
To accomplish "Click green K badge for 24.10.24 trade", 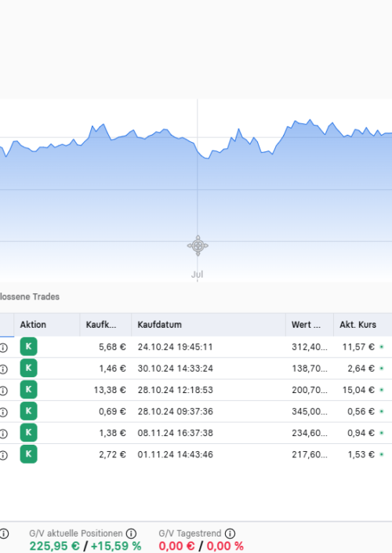I will [28, 347].
